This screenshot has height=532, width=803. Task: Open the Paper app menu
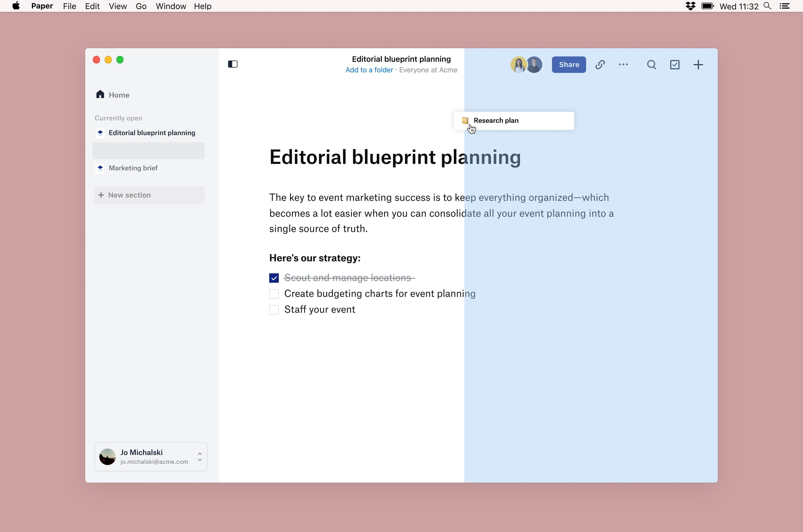[x=42, y=6]
